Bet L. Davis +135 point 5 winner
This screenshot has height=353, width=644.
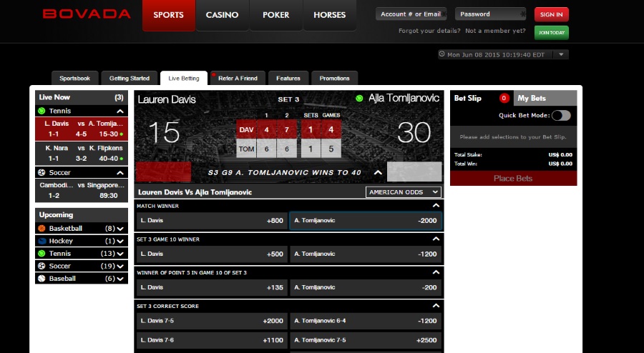pos(212,287)
